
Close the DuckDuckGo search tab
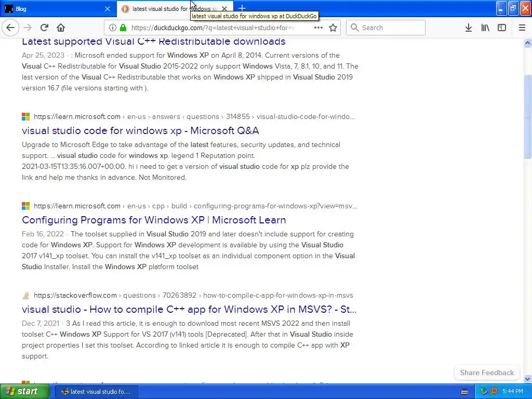[x=224, y=9]
